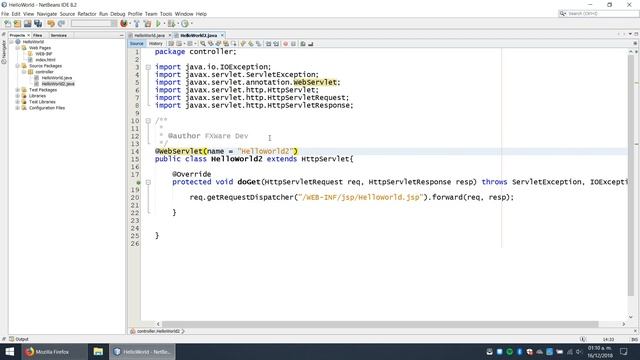
Task: Click the Redo toolbar icon
Action: pyautogui.click(x=61, y=24)
